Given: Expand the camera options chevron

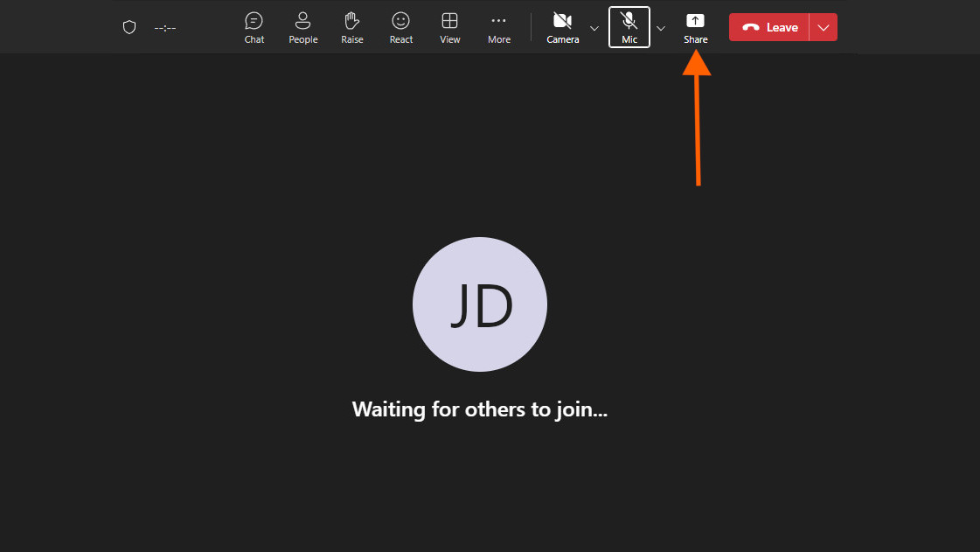Looking at the screenshot, I should (x=594, y=28).
